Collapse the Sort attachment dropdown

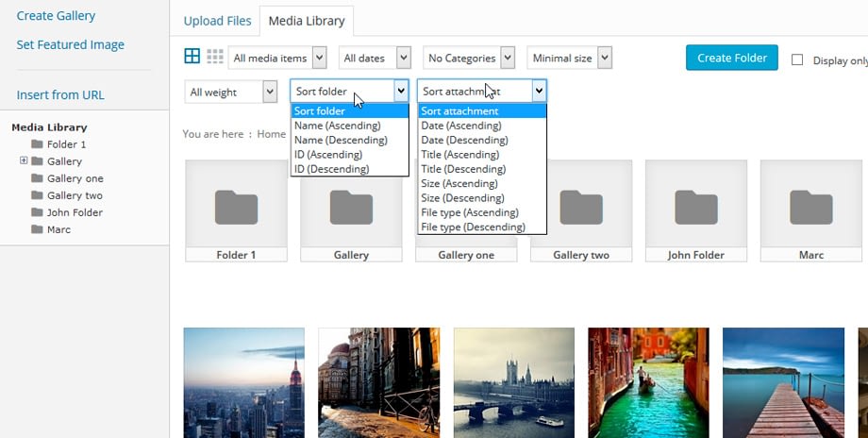(482, 91)
